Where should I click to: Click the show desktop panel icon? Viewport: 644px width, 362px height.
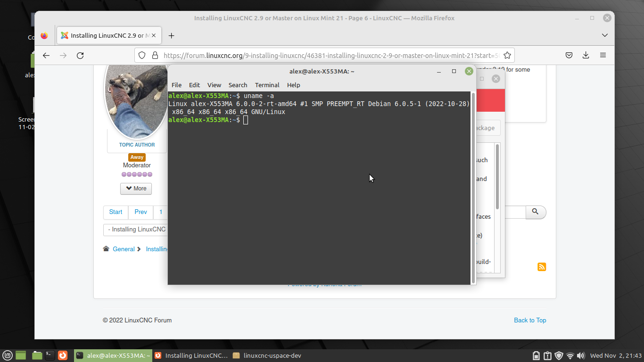click(x=21, y=355)
